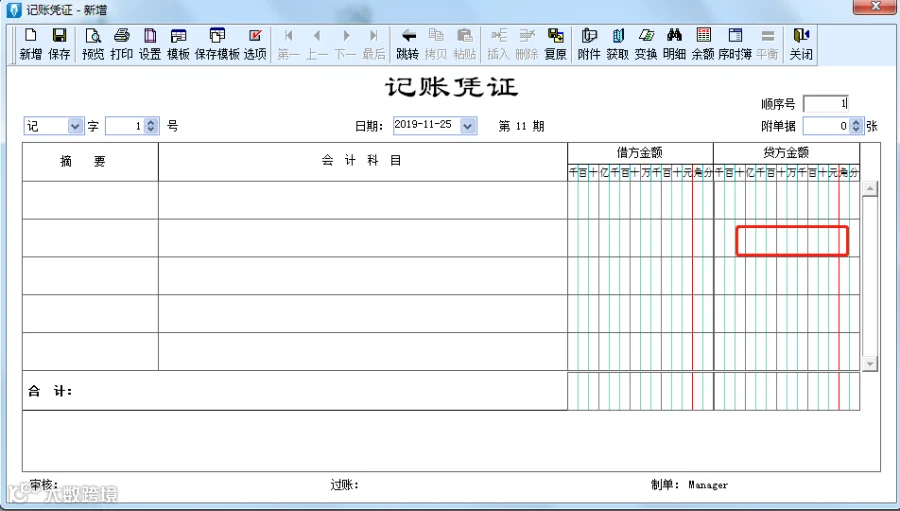Click the 顺序号 input field
The width and height of the screenshot is (900, 511).
(x=825, y=104)
